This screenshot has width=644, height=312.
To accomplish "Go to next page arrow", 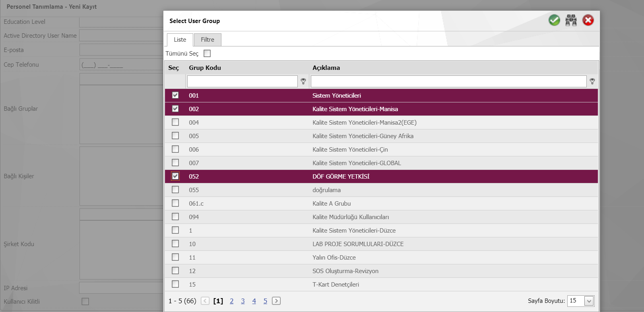I will pyautogui.click(x=276, y=301).
